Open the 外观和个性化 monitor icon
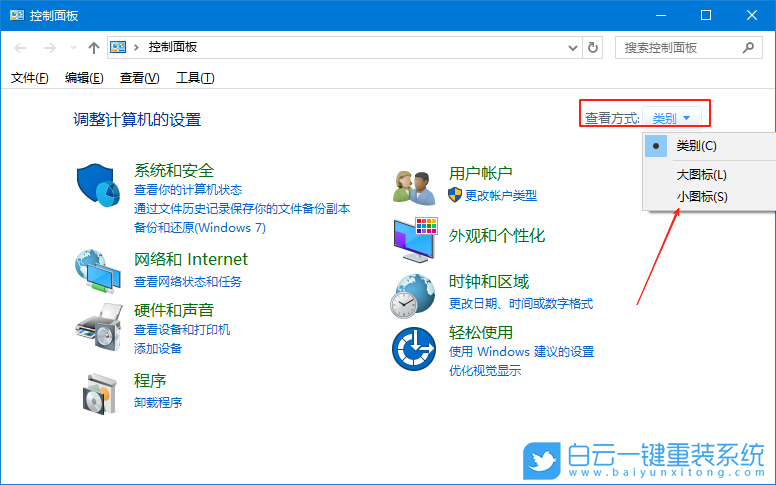Viewport: 776px width, 485px height. click(415, 240)
